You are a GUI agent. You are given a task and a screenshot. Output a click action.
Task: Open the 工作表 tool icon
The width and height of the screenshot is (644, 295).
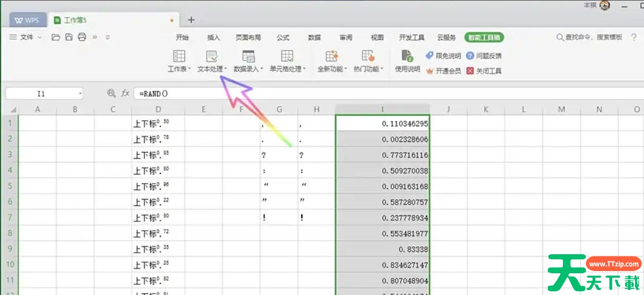[179, 56]
